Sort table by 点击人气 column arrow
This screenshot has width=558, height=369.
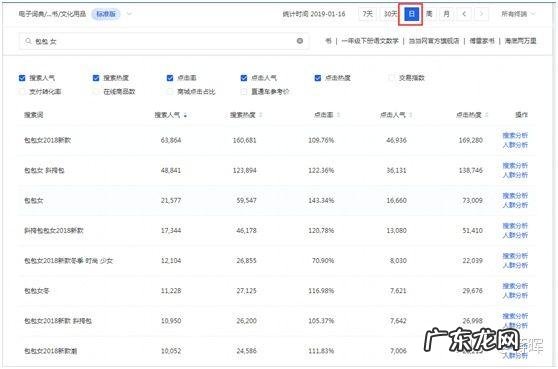411,115
